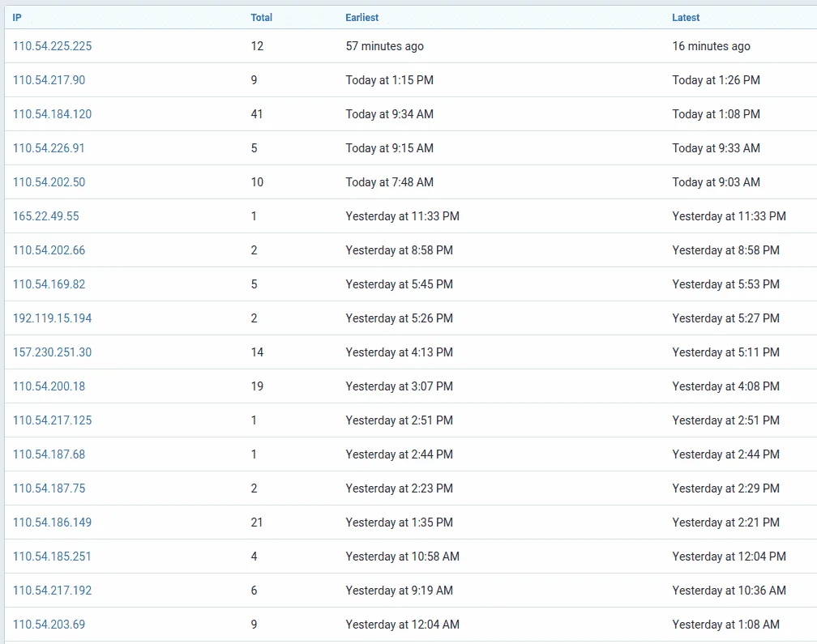Select the total value 21

(257, 522)
